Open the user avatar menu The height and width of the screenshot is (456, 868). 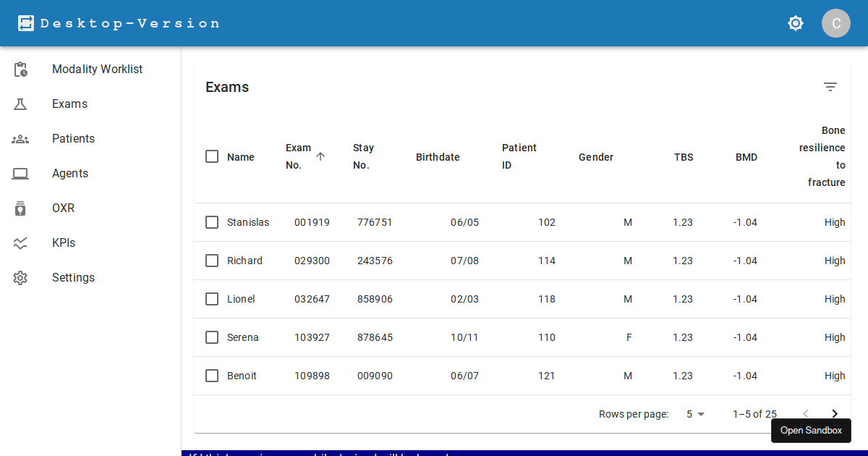tap(835, 23)
